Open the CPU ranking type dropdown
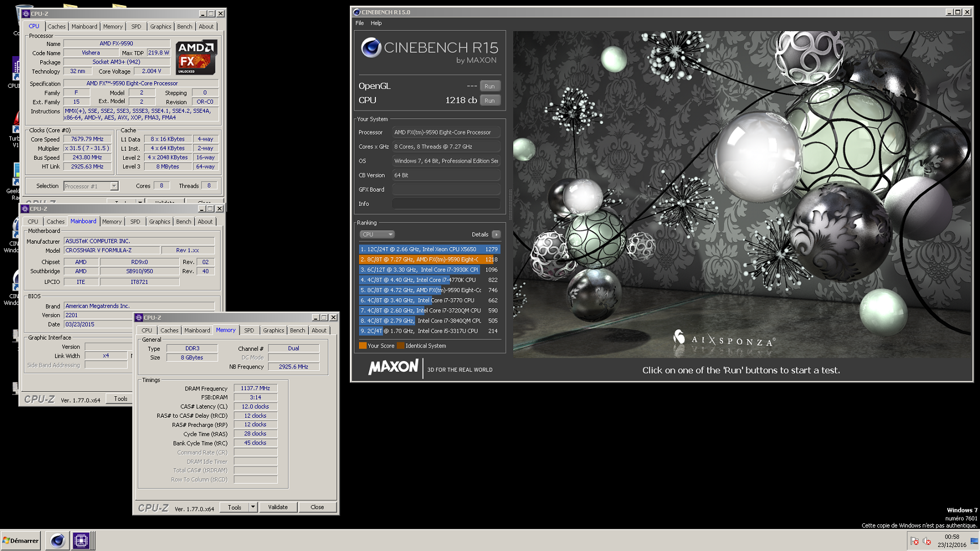Screen dimensions: 980x551 pyautogui.click(x=377, y=234)
